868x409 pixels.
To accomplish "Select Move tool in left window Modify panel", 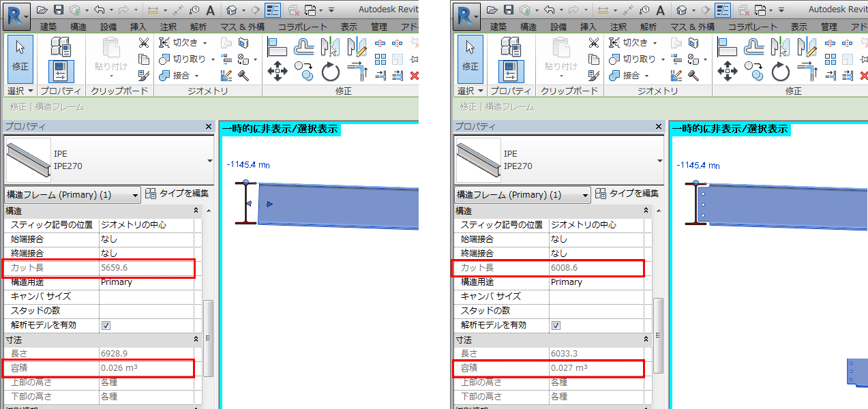I will 277,71.
